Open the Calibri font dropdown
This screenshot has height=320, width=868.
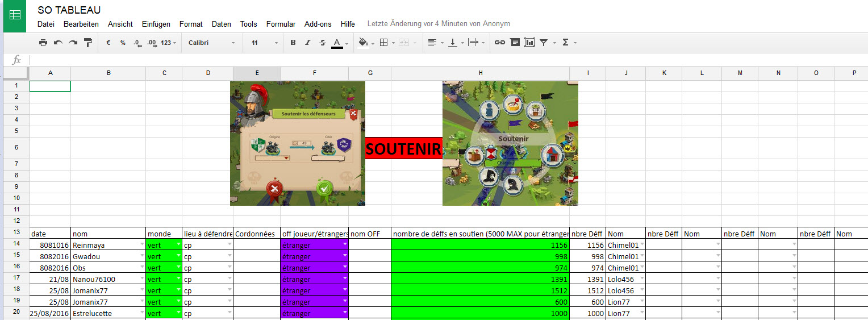click(211, 43)
